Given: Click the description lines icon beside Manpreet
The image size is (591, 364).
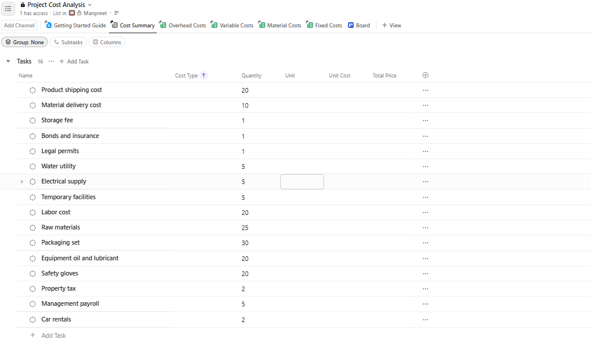Looking at the screenshot, I should coord(117,13).
